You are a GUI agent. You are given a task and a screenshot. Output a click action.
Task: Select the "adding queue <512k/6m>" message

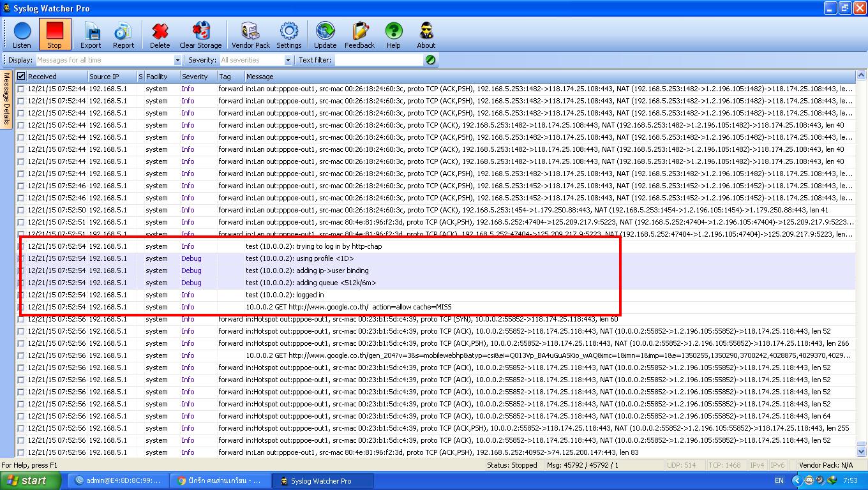[311, 283]
